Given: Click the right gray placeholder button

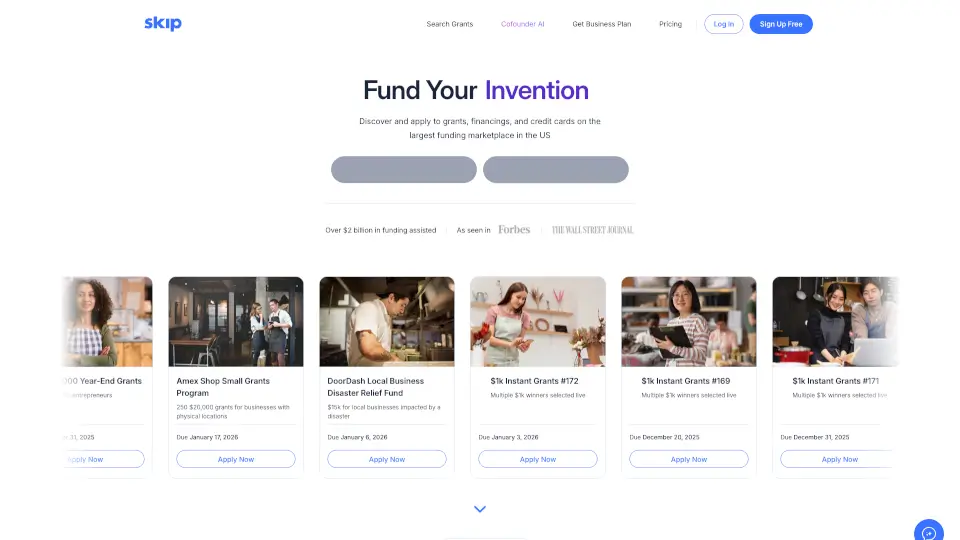Looking at the screenshot, I should (x=555, y=170).
